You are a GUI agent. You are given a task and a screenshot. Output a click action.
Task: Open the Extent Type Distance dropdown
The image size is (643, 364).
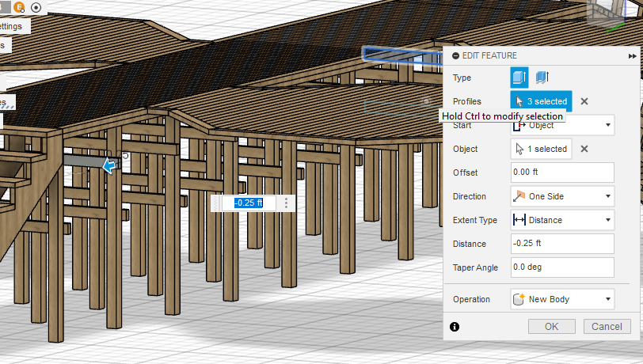coord(562,220)
